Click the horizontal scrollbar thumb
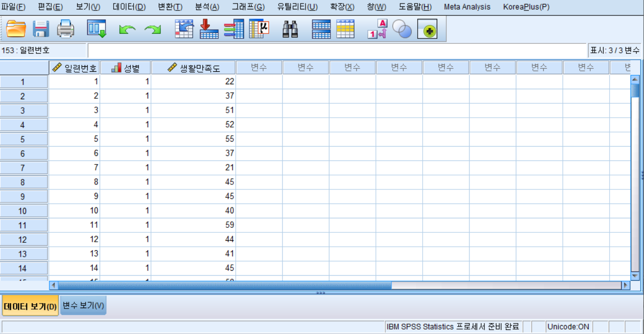Viewport: 644px width, 334px height. click(x=225, y=286)
